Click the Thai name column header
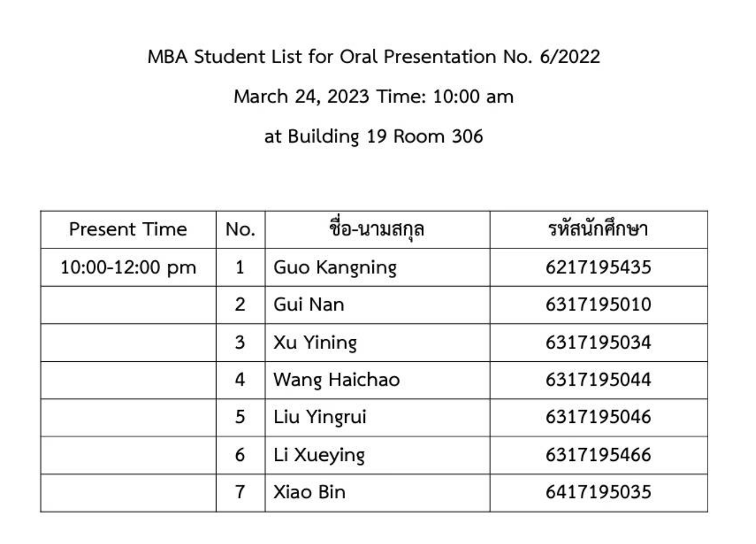Screen dimensions: 756x544 click(x=377, y=229)
